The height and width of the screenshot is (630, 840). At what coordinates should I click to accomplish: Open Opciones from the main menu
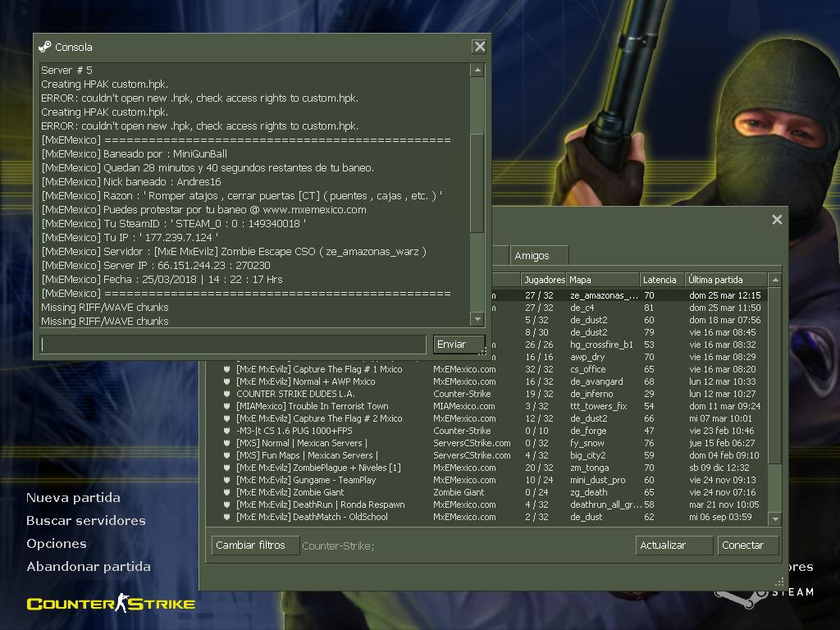[x=57, y=544]
